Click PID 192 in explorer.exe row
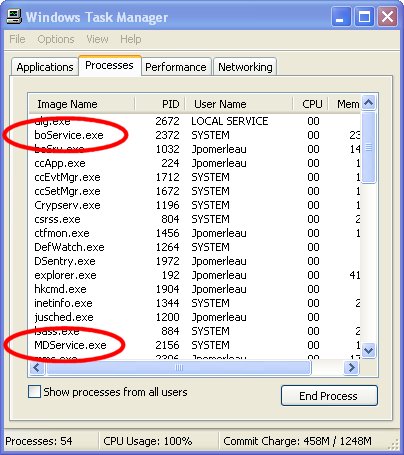 click(x=170, y=275)
